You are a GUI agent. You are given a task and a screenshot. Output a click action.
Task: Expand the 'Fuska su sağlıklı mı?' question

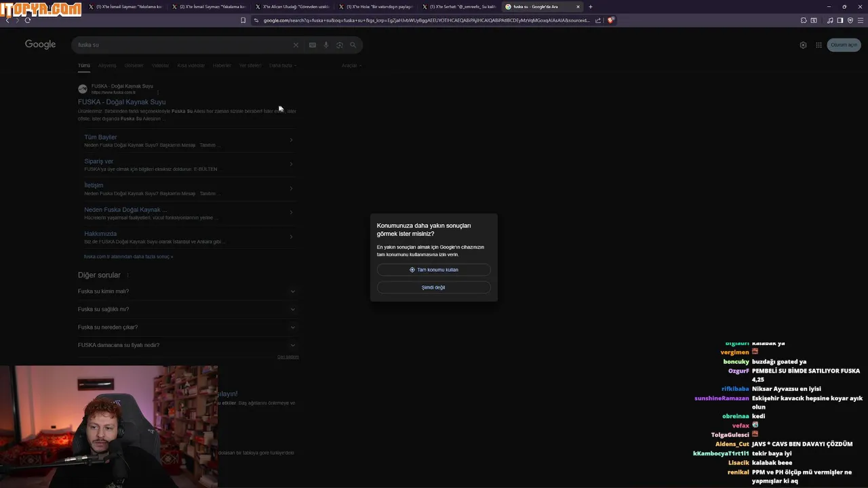(x=187, y=309)
